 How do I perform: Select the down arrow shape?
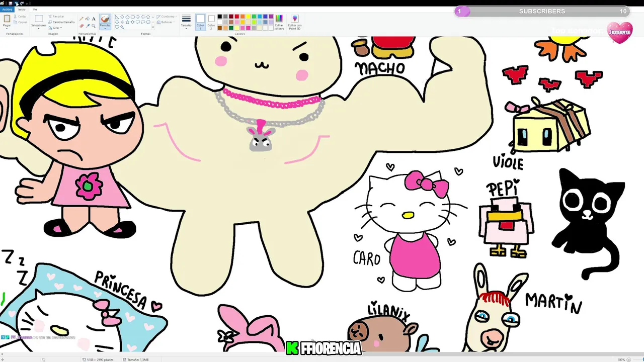click(117, 22)
